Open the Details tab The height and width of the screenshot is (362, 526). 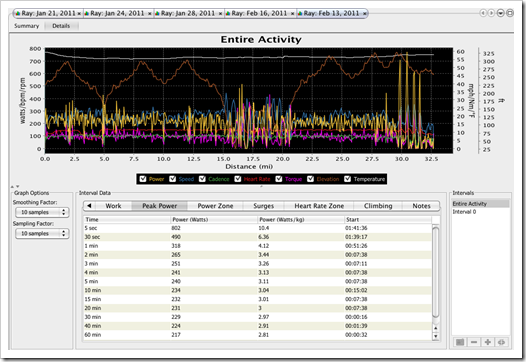pyautogui.click(x=61, y=26)
